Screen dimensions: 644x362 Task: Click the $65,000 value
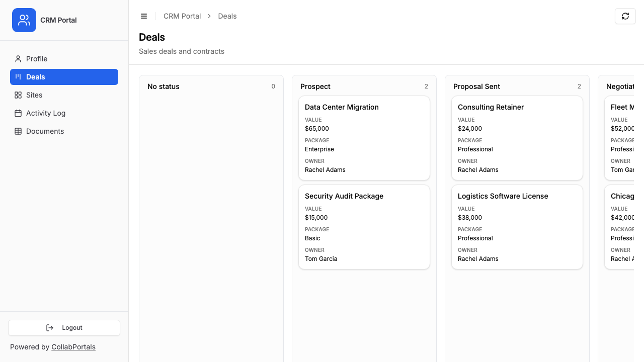(x=317, y=129)
